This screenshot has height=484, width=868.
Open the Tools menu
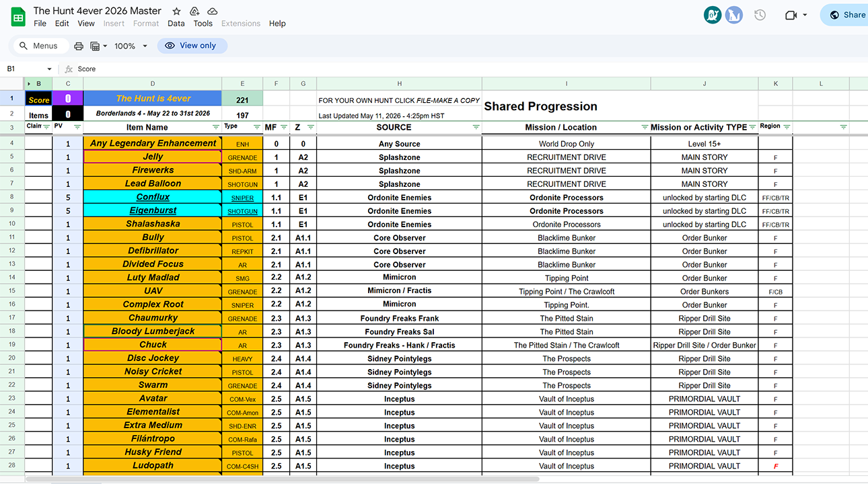pyautogui.click(x=203, y=24)
